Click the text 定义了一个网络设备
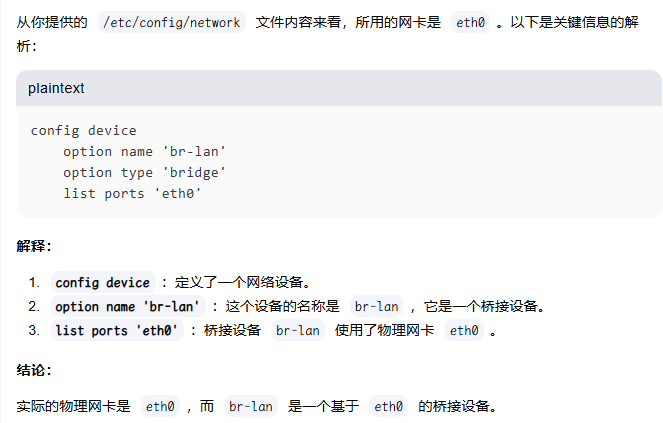Screen dimensions: 663x423 [242, 282]
